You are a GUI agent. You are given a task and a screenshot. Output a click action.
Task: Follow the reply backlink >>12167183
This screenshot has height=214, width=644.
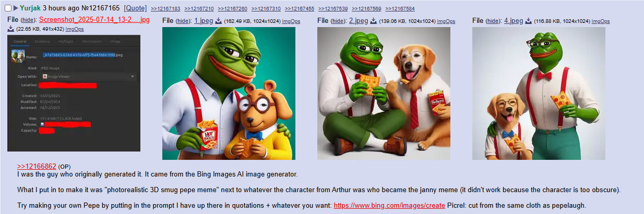coord(165,9)
